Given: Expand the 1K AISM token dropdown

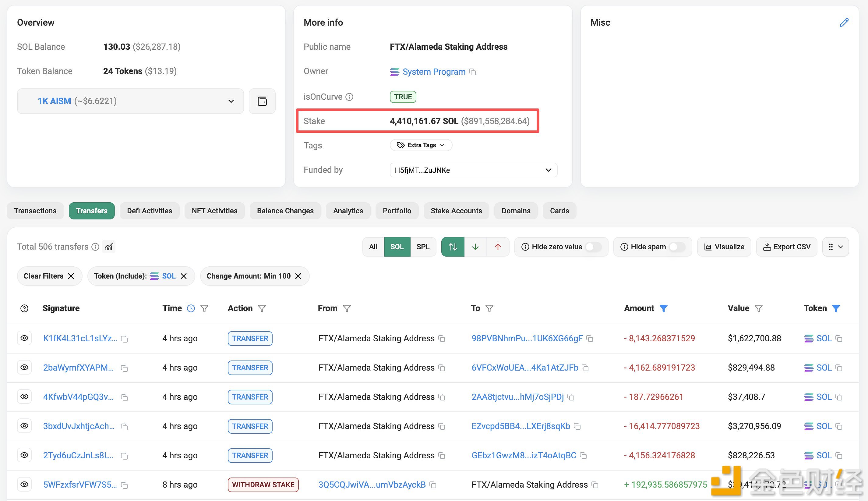Looking at the screenshot, I should pos(231,101).
